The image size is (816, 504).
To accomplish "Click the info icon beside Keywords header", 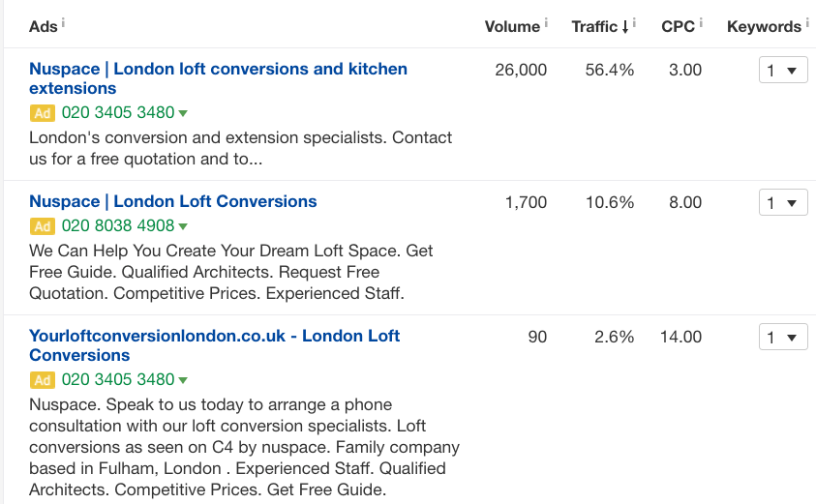I will click(x=807, y=22).
